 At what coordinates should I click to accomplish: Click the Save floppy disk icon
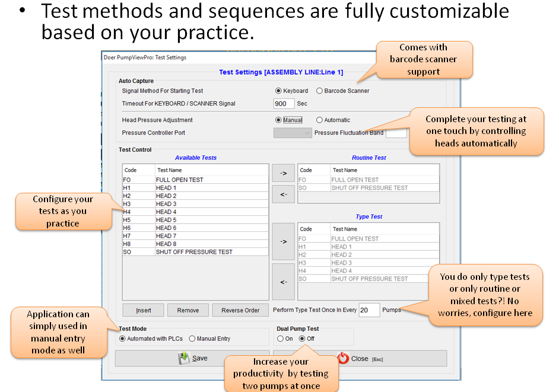click(x=185, y=358)
